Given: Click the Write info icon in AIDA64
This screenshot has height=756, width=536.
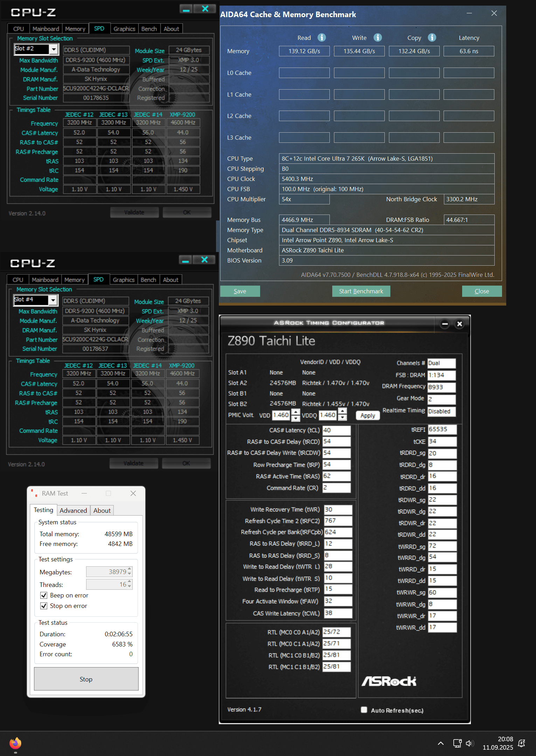Looking at the screenshot, I should pyautogui.click(x=377, y=37).
